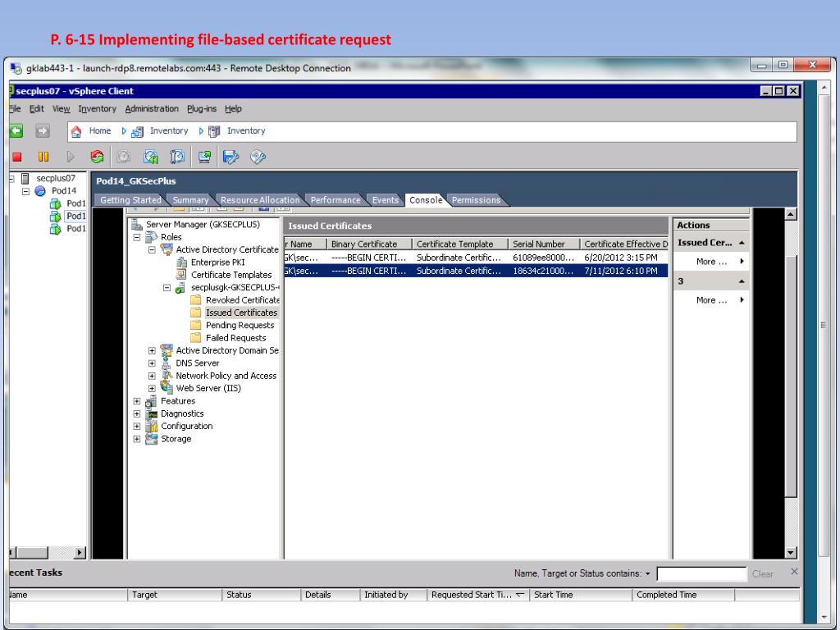Sort by the Certificate Template column header
Image resolution: width=840 pixels, height=630 pixels.
click(459, 244)
